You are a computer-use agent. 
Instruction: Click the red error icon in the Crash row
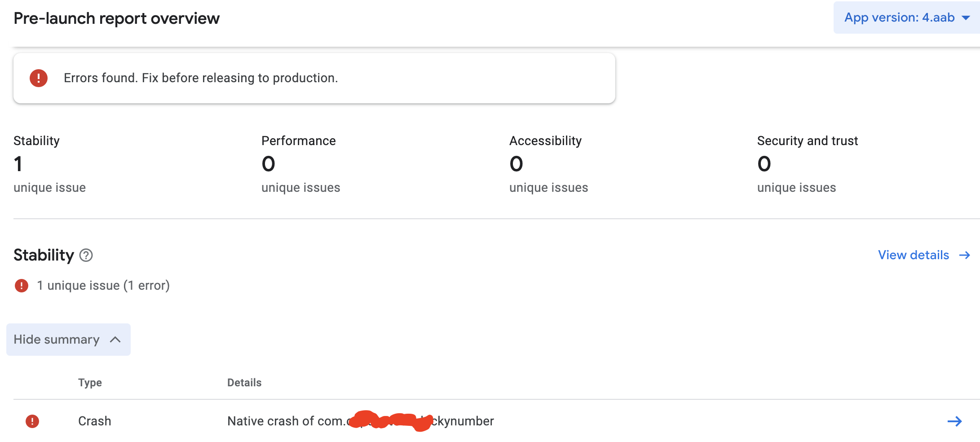(x=32, y=421)
